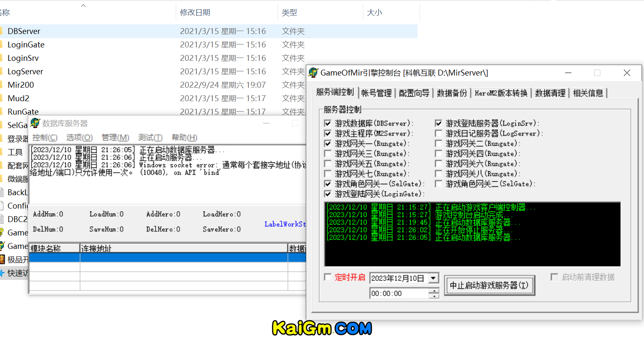Click the green console log output area
The height and width of the screenshot is (345, 644).
tap(472, 234)
